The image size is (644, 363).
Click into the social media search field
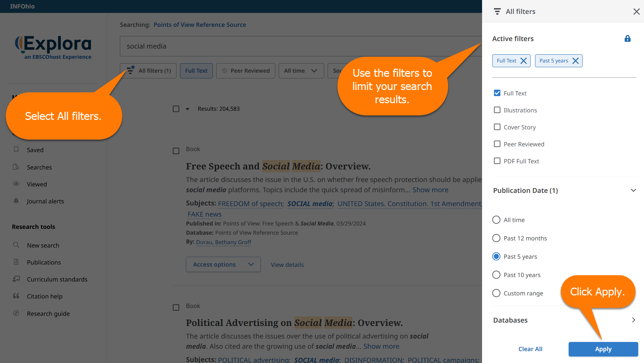pos(301,46)
